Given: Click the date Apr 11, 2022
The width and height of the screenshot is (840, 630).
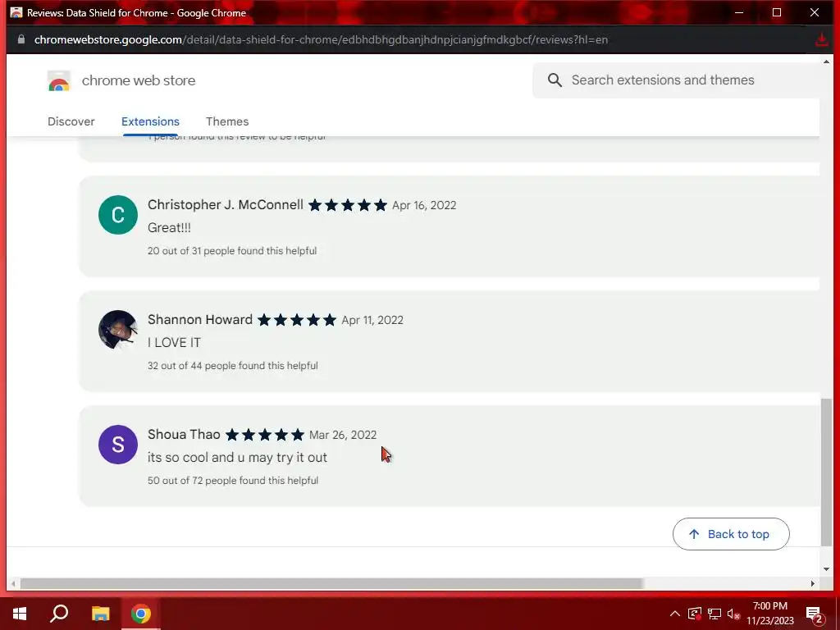Looking at the screenshot, I should (x=372, y=320).
